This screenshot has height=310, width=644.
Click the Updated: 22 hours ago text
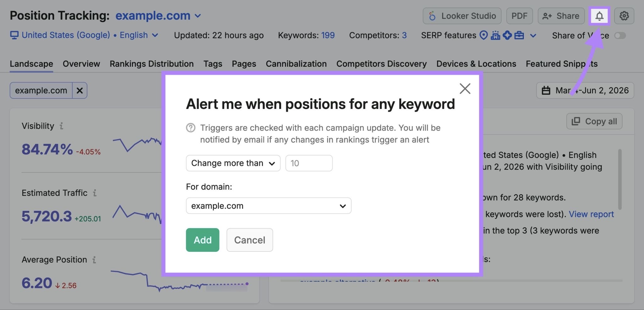[219, 35]
